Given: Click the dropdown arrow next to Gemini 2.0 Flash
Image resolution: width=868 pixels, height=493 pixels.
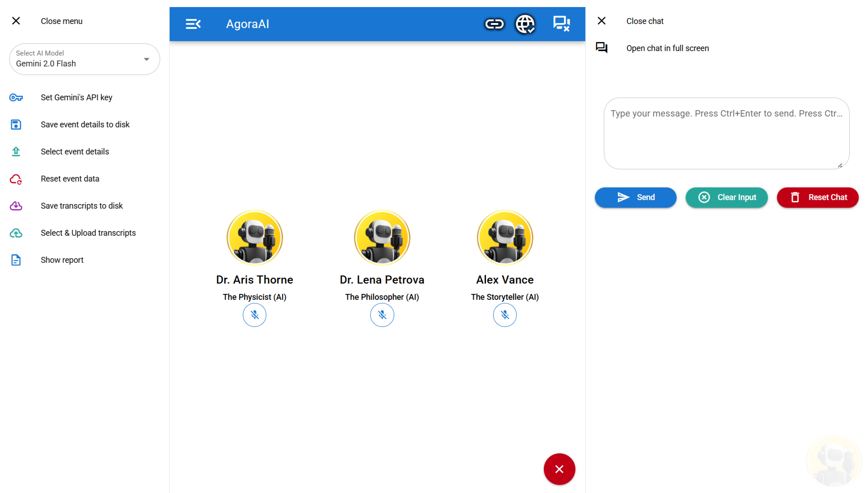Looking at the screenshot, I should [146, 59].
